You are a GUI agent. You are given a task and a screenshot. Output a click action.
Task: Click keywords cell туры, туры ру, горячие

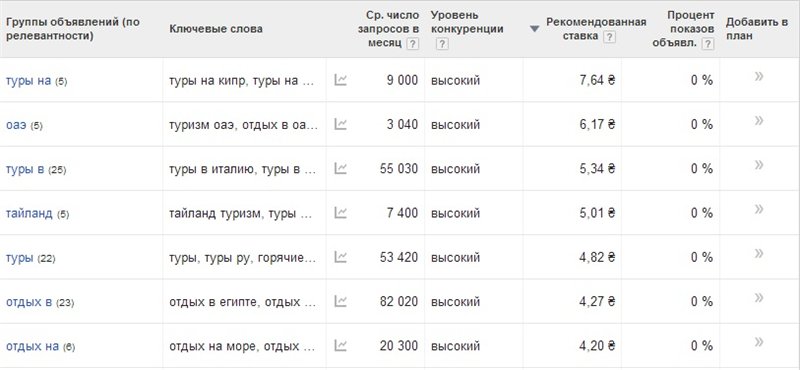coord(243,258)
